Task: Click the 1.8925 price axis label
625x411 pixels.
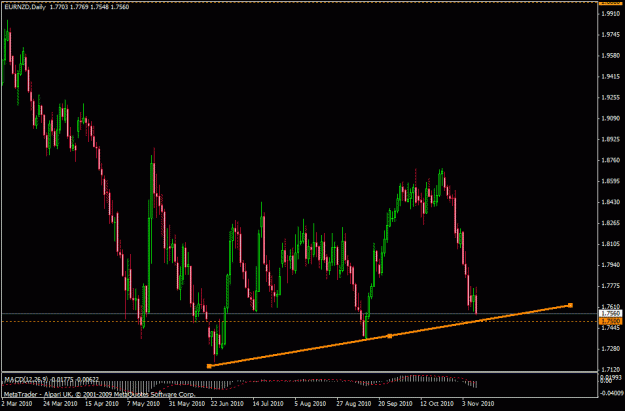Action: (x=610, y=140)
